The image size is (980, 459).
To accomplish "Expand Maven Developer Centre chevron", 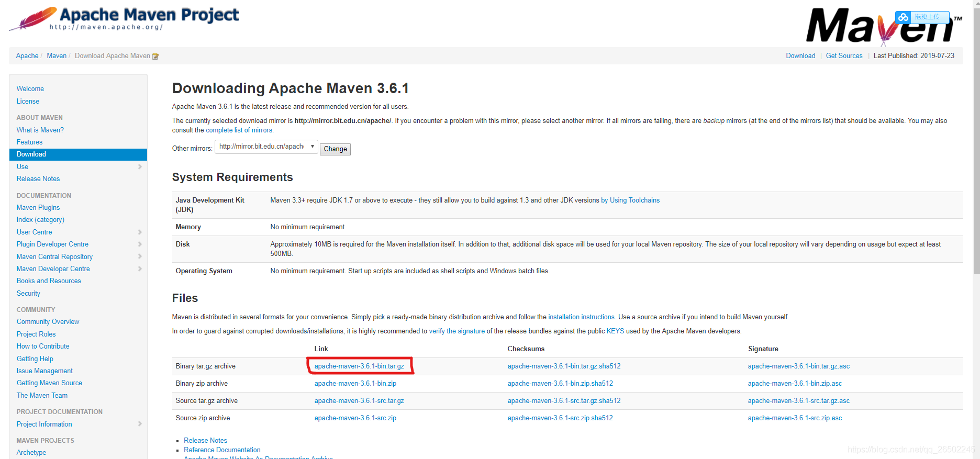I will point(140,269).
